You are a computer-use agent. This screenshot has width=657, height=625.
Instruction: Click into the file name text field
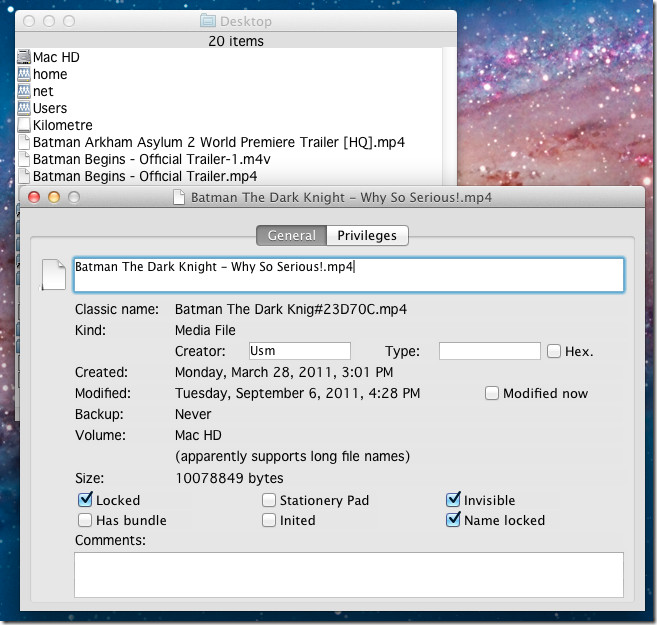point(349,275)
